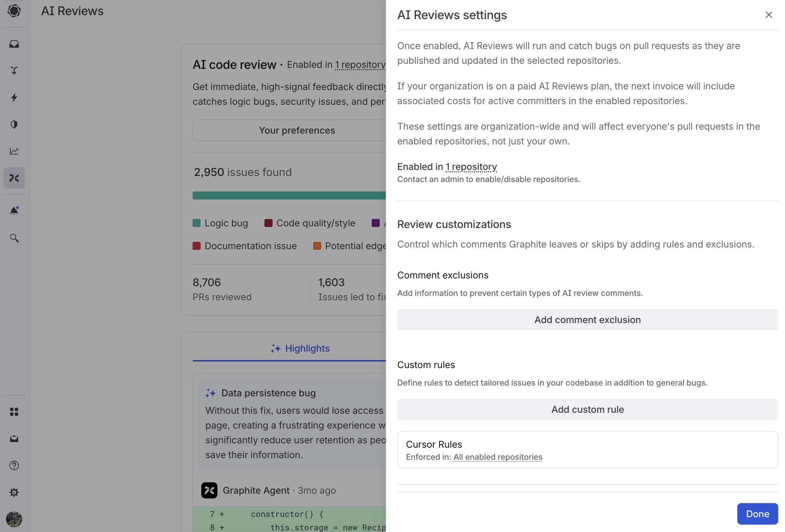
Task: Open the help question mark icon
Action: coord(14,465)
